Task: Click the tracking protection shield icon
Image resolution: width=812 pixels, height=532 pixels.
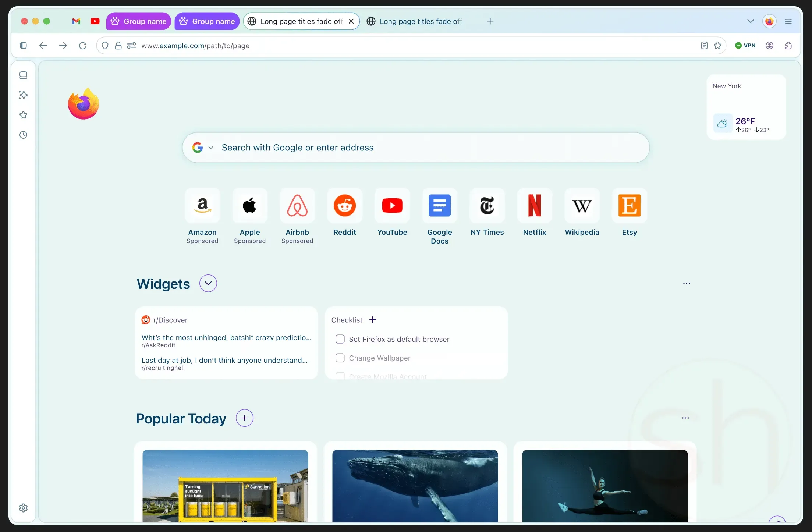Action: 105,45
